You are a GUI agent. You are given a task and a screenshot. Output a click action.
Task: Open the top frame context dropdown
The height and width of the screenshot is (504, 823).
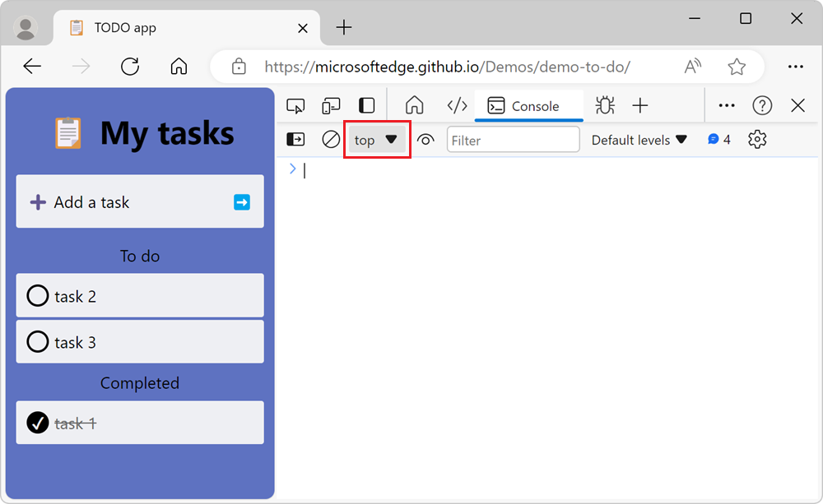(x=376, y=139)
